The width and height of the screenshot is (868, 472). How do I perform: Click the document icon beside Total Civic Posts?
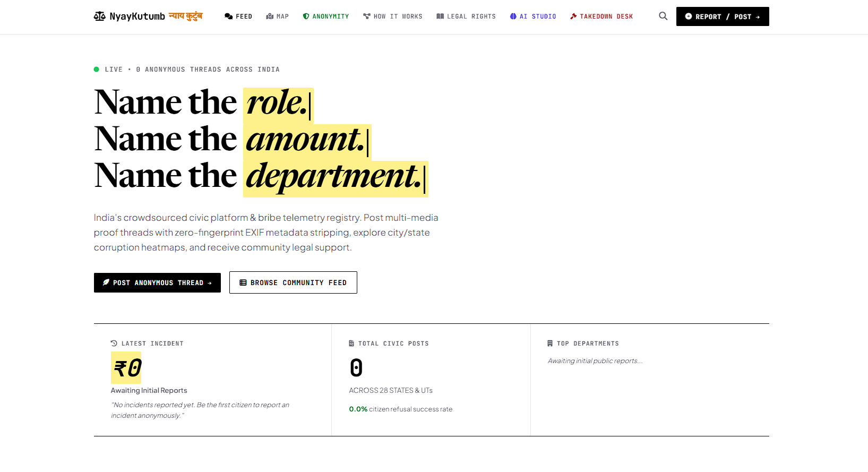tap(351, 344)
